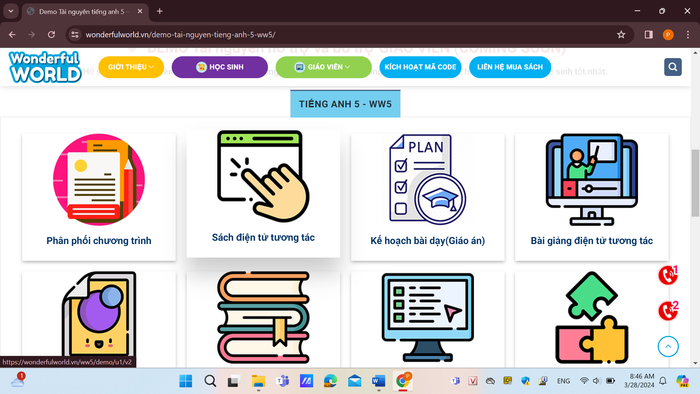The height and width of the screenshot is (394, 700).
Task: Open File Explorer from the taskbar
Action: 258,381
